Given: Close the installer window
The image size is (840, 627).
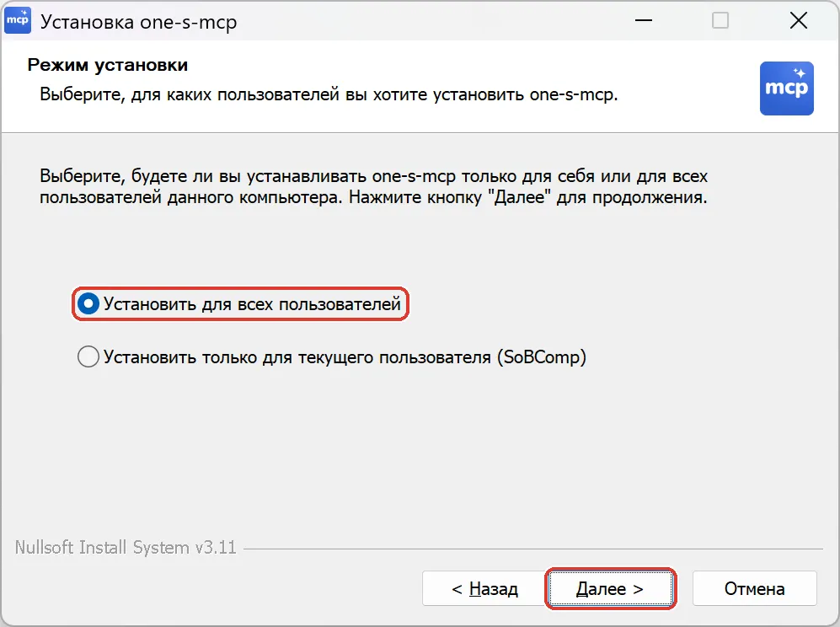Looking at the screenshot, I should pyautogui.click(x=798, y=21).
